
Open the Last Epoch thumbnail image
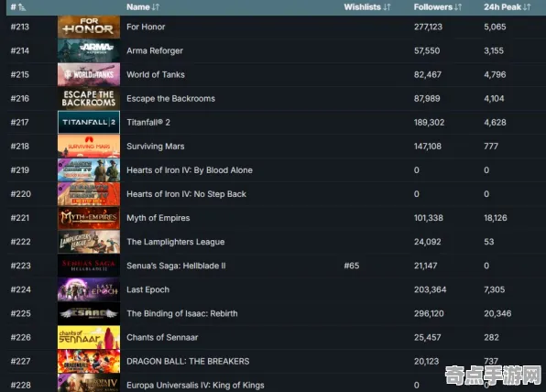tap(89, 289)
